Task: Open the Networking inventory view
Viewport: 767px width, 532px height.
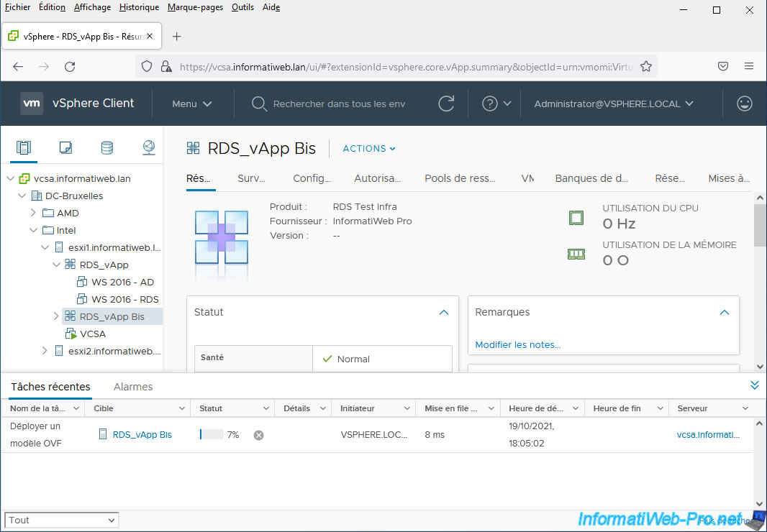Action: pos(149,147)
